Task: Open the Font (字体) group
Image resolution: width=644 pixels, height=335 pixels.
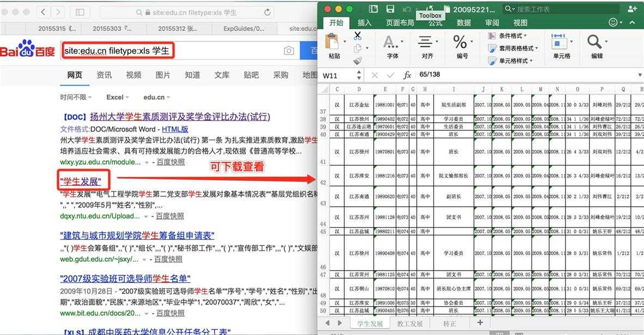Action: pyautogui.click(x=392, y=46)
